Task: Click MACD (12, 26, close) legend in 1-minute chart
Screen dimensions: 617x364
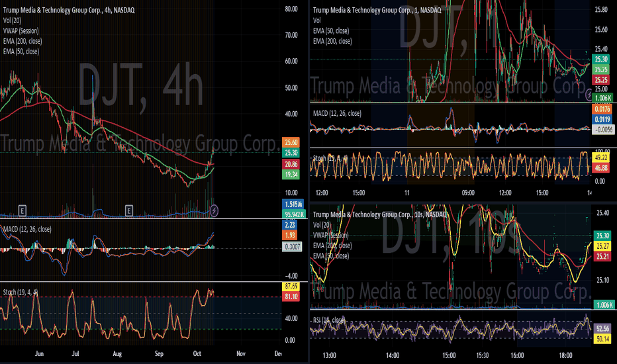Action: pos(337,113)
